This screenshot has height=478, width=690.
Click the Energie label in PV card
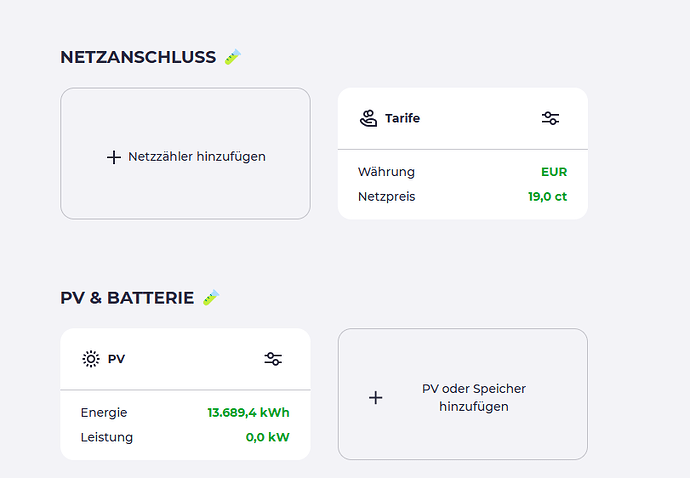(x=104, y=412)
